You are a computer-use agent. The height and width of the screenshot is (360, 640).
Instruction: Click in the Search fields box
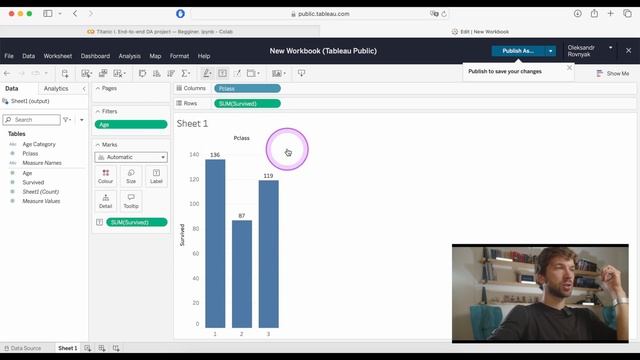point(32,120)
